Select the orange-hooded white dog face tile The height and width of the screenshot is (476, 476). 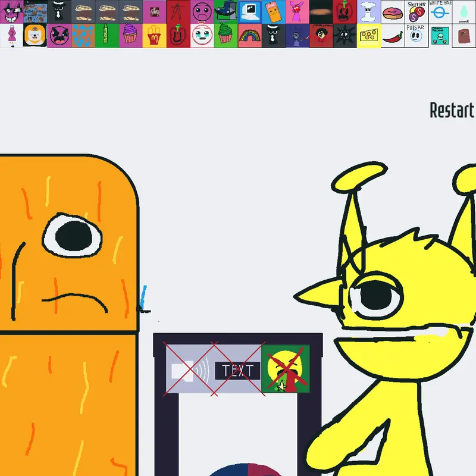(36, 36)
